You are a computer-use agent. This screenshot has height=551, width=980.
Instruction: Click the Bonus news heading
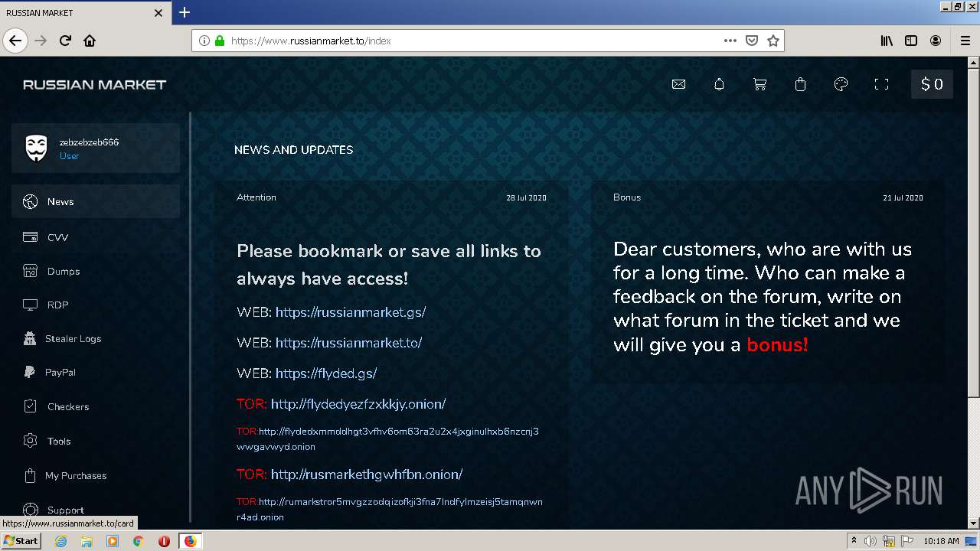tap(627, 197)
